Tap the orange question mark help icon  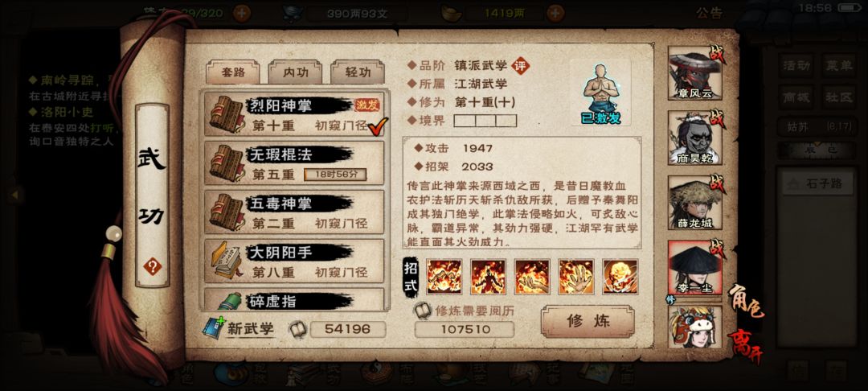[x=152, y=267]
